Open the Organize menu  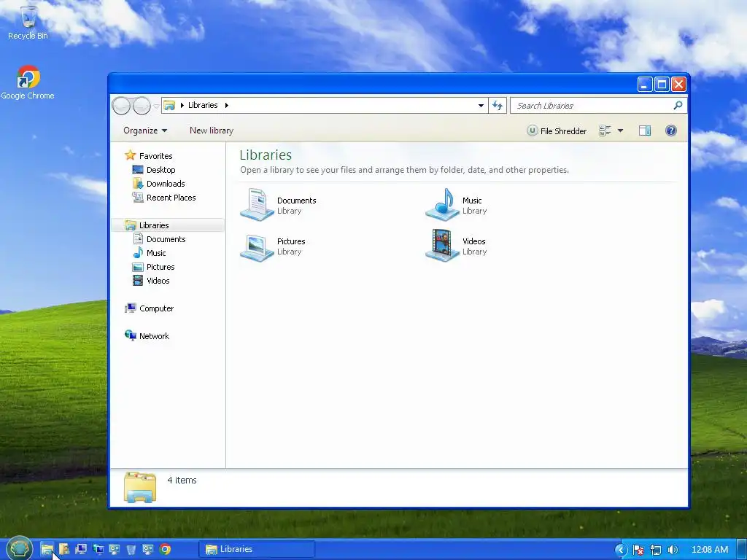pyautogui.click(x=145, y=131)
